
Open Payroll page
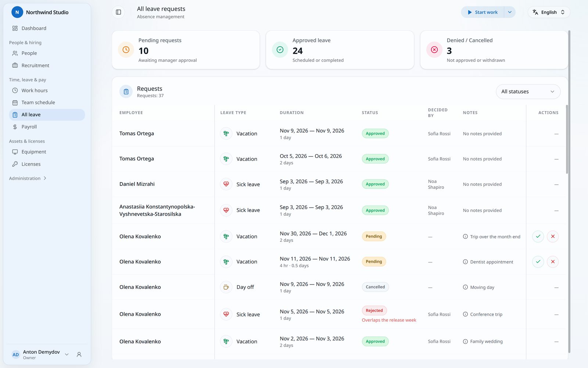pyautogui.click(x=47, y=127)
